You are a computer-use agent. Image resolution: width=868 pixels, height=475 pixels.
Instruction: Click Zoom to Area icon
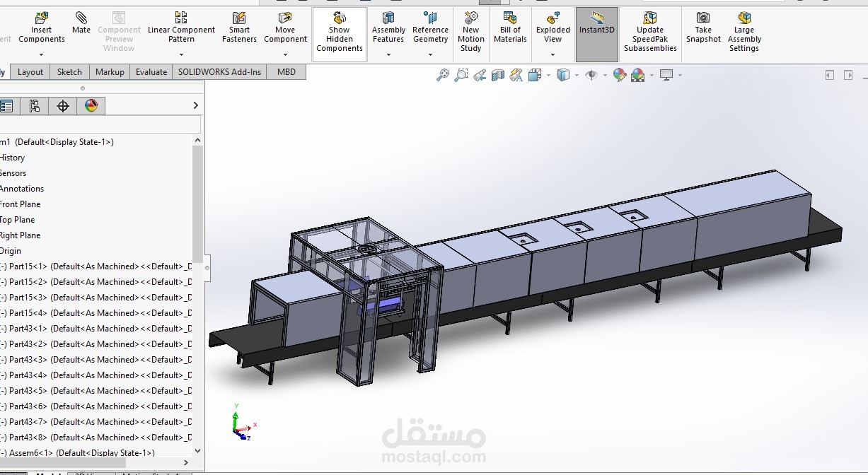point(461,75)
